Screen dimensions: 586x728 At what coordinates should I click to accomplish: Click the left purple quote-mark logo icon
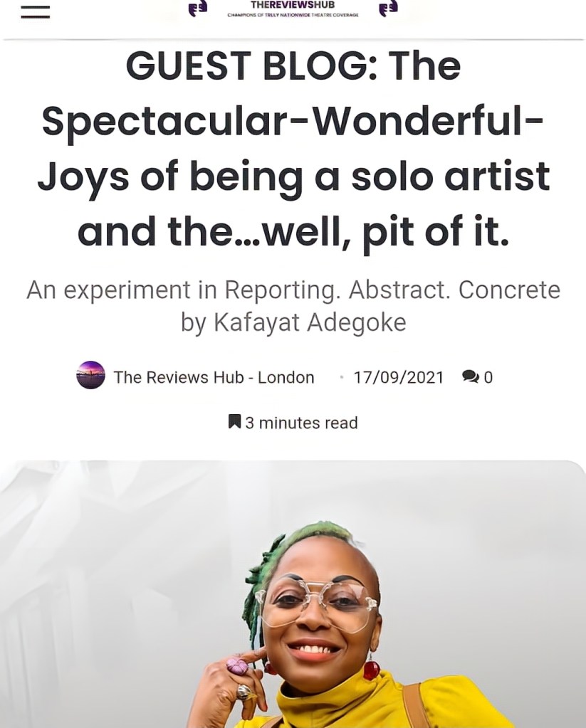[197, 9]
